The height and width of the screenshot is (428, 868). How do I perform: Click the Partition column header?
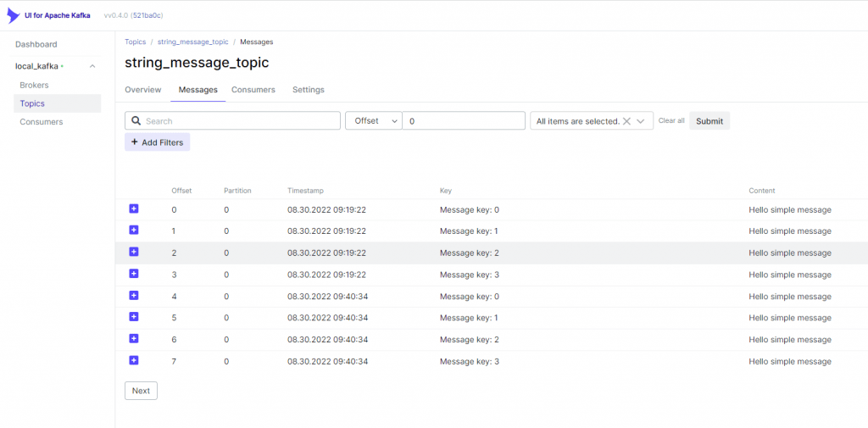click(237, 191)
